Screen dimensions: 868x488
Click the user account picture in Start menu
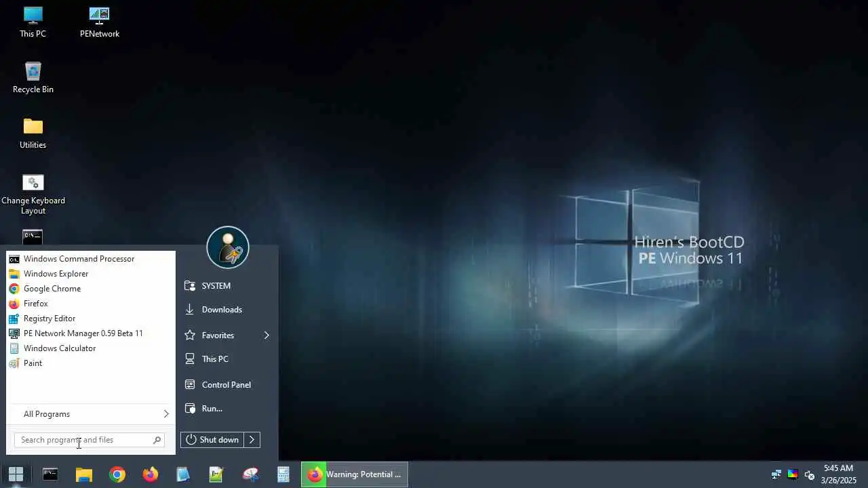(x=228, y=247)
